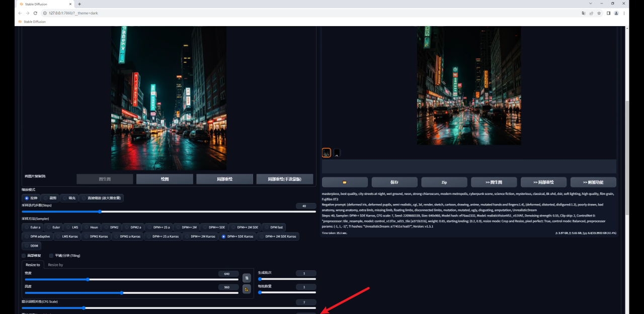This screenshot has height=314, width=644.
Task: Adjust the 高度 height slider
Action: click(132, 292)
